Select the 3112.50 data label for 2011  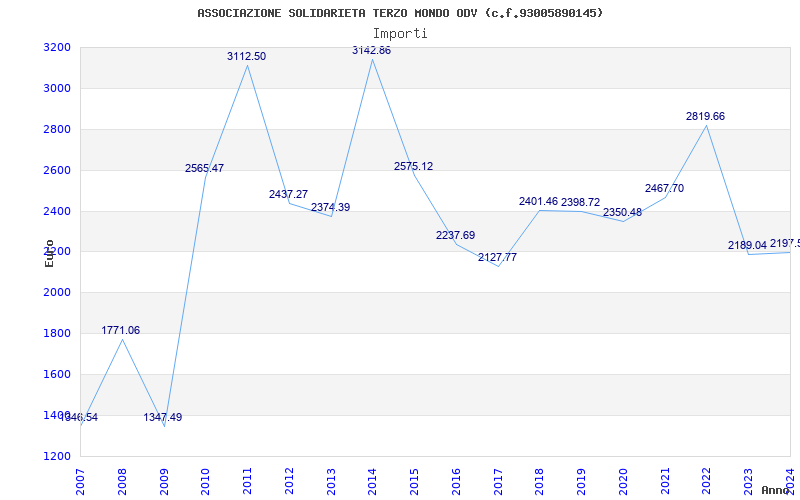coord(246,57)
